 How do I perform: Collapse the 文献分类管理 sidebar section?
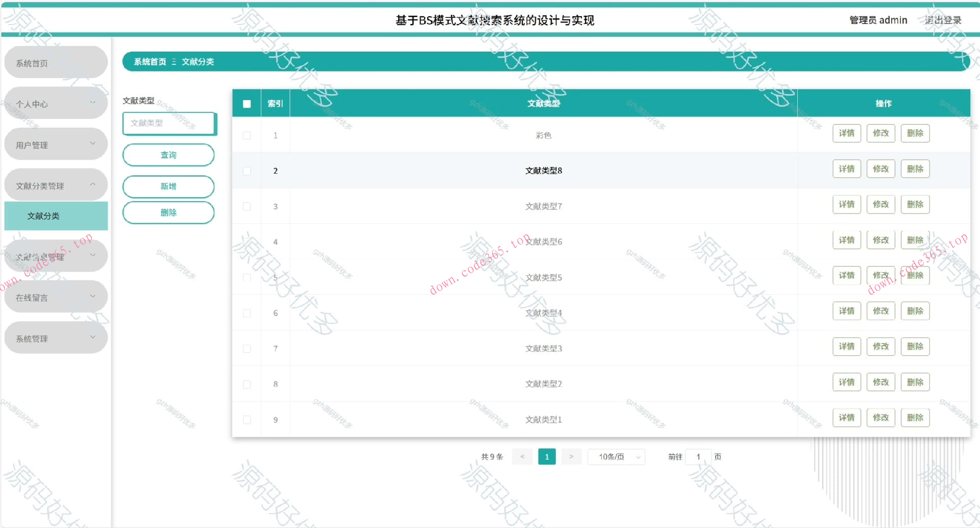pyautogui.click(x=56, y=185)
